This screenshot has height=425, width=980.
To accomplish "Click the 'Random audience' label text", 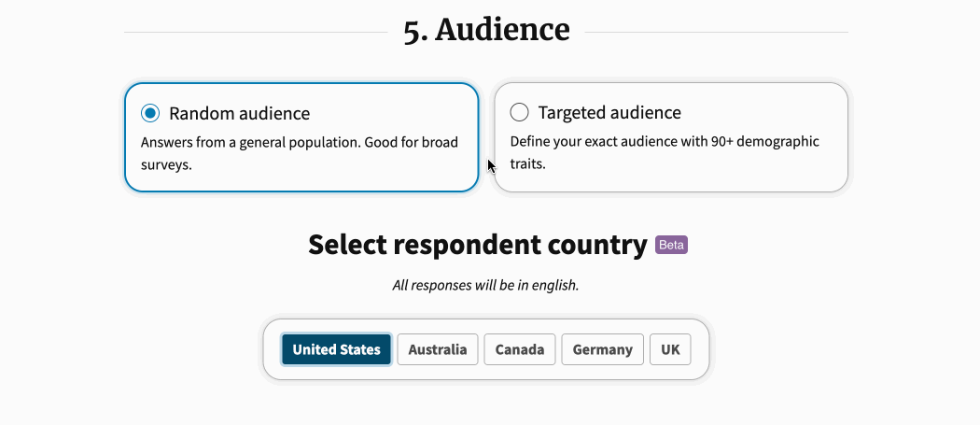I will [x=239, y=113].
